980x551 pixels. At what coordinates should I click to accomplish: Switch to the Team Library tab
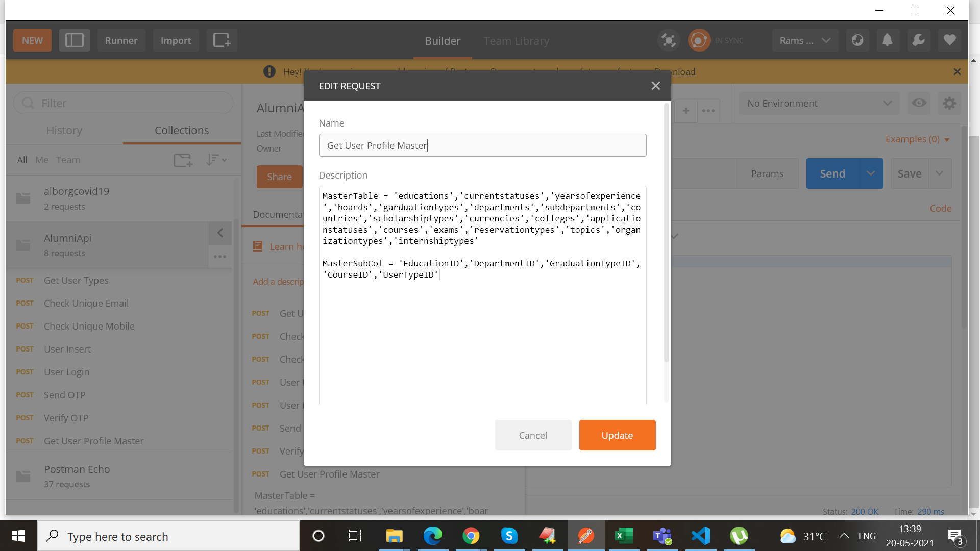[x=516, y=41]
